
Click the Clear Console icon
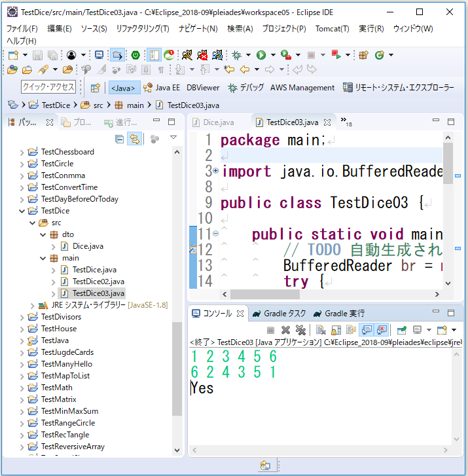pyautogui.click(x=321, y=330)
